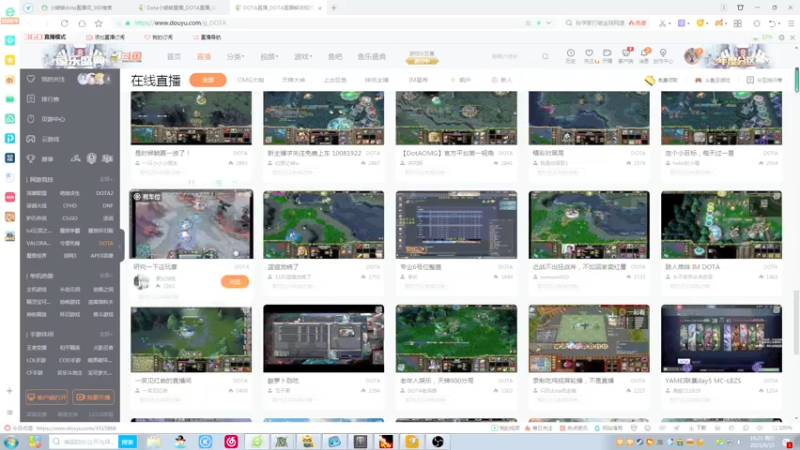Screen dimensions: 800x450
Task: Select the 首页 navigation item
Action: [173, 57]
